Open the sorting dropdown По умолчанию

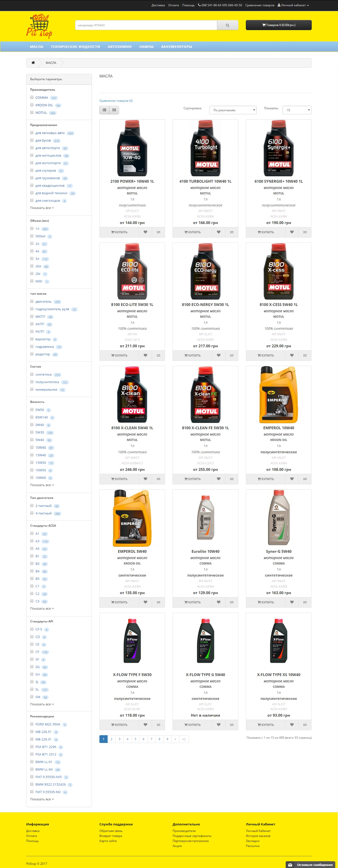click(x=233, y=110)
